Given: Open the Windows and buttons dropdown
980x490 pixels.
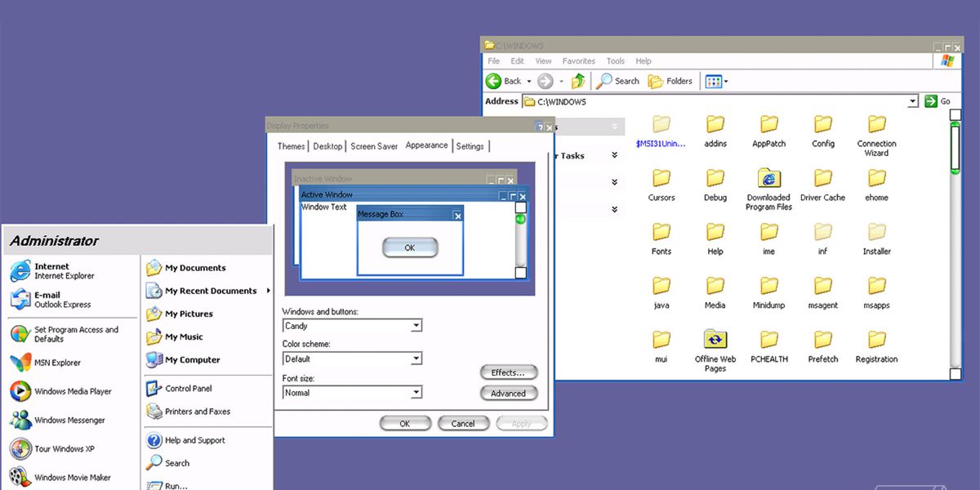Looking at the screenshot, I should [416, 326].
